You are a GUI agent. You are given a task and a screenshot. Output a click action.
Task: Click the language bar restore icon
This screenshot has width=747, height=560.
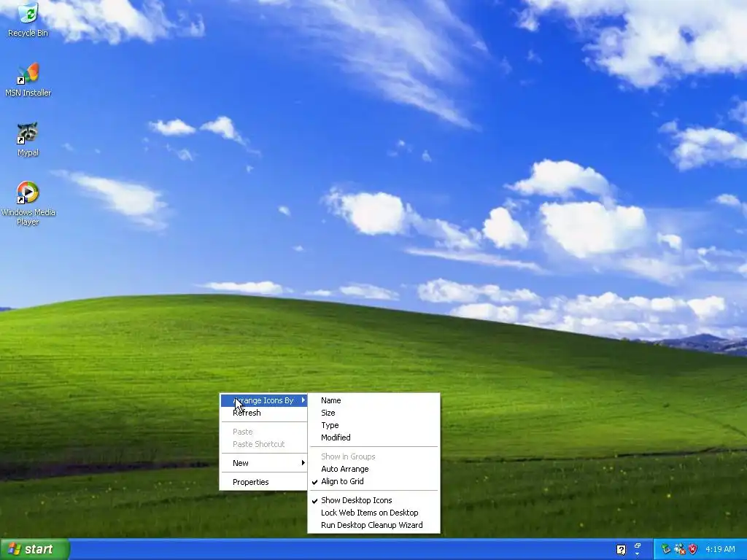coord(638,545)
